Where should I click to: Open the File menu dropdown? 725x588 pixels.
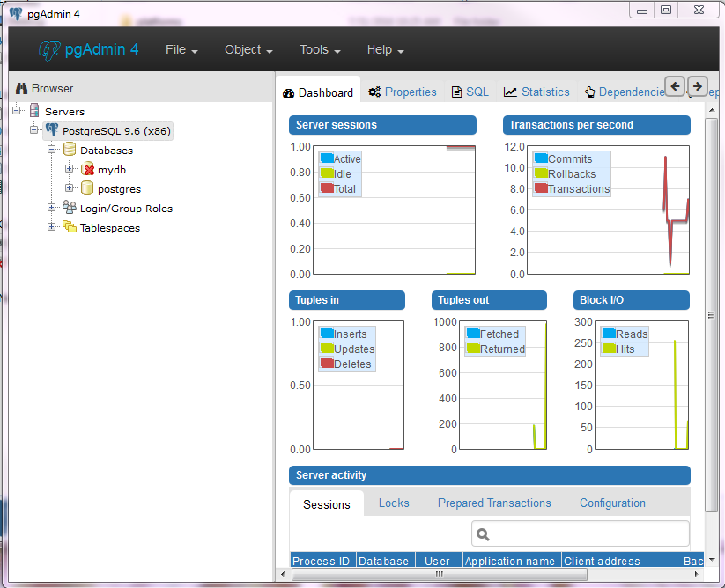181,50
